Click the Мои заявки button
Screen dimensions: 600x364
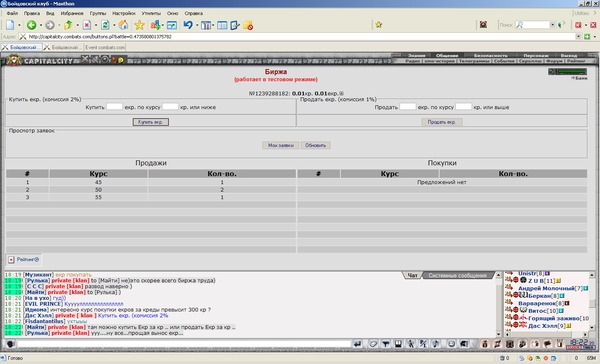(280, 145)
